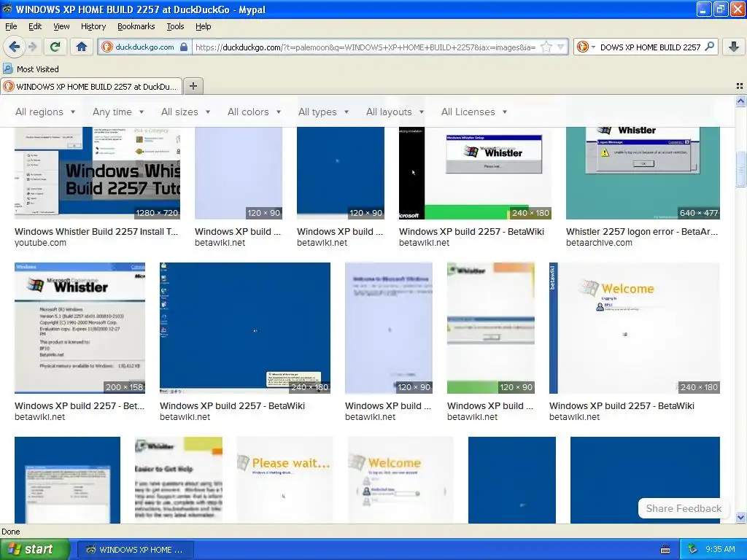Open the Whistler 2257 logon error thumbnail
The image size is (747, 560).
pyautogui.click(x=643, y=174)
